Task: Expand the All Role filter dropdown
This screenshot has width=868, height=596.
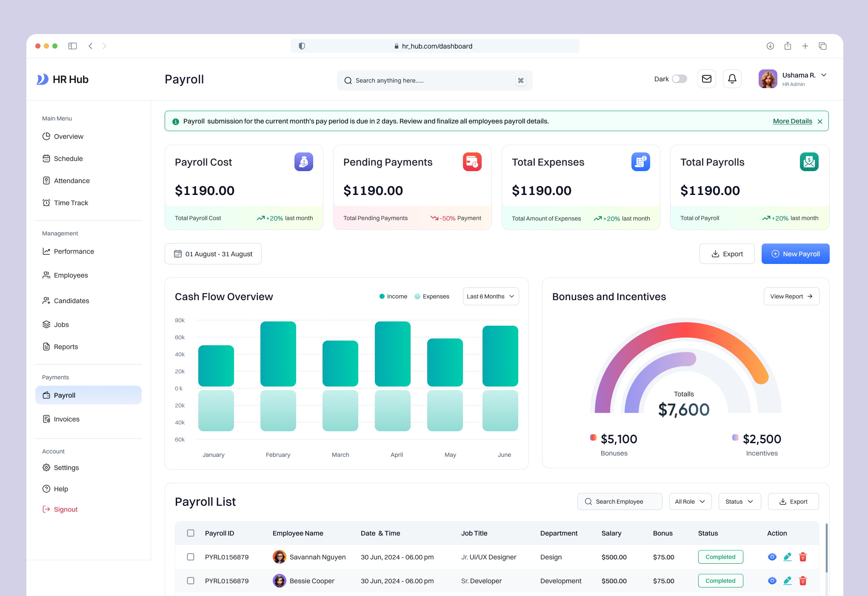Action: (x=690, y=501)
